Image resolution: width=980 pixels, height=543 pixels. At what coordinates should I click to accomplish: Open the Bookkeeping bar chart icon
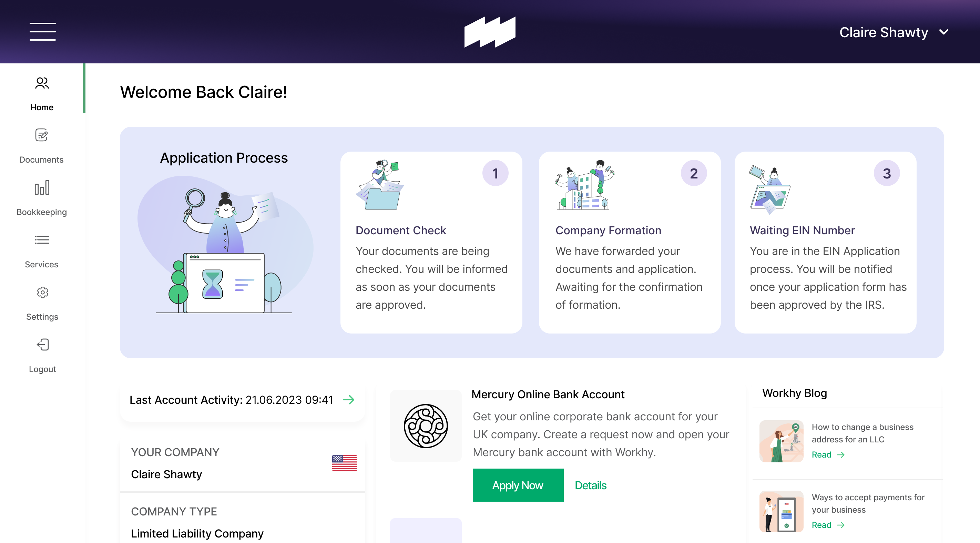pyautogui.click(x=42, y=187)
